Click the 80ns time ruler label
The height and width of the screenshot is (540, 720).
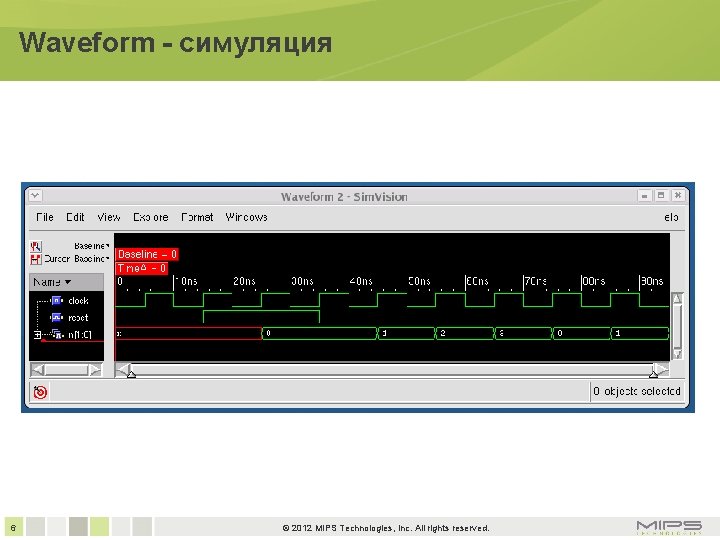click(x=594, y=281)
